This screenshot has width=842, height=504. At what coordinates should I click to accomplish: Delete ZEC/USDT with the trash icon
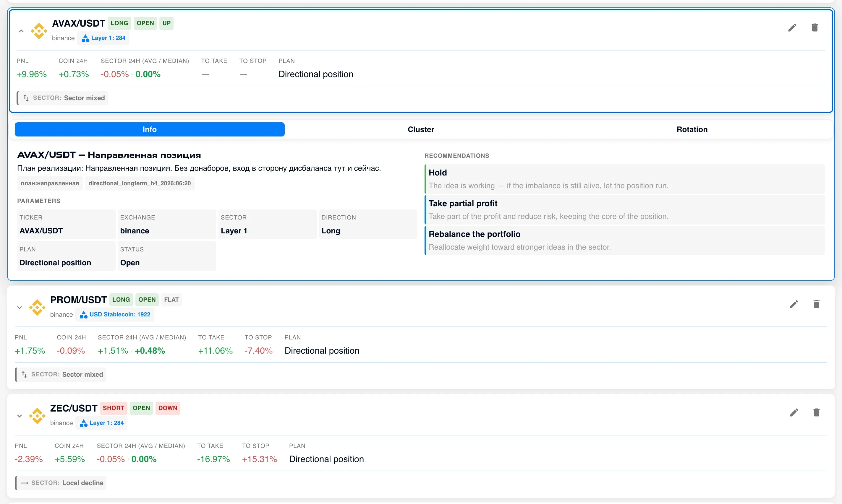pos(816,412)
